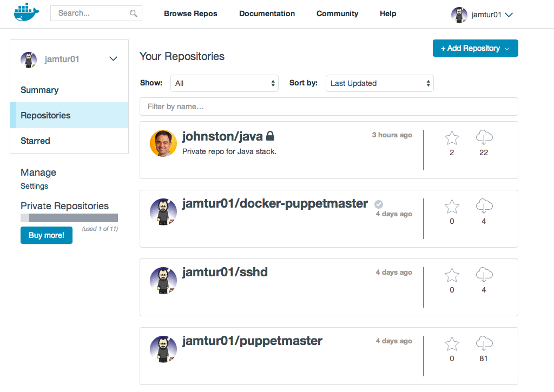Image resolution: width=554 pixels, height=392 pixels.
Task: Click the Add Repository button
Action: click(475, 48)
